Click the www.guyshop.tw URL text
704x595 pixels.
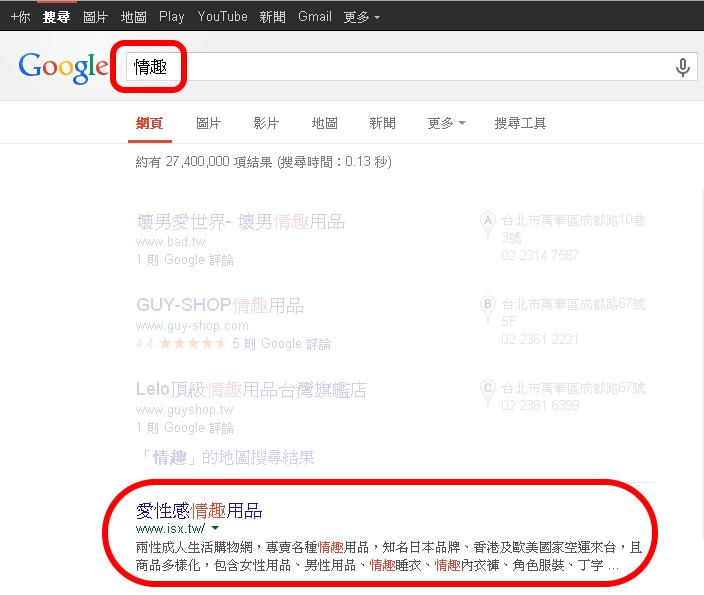[x=185, y=410]
